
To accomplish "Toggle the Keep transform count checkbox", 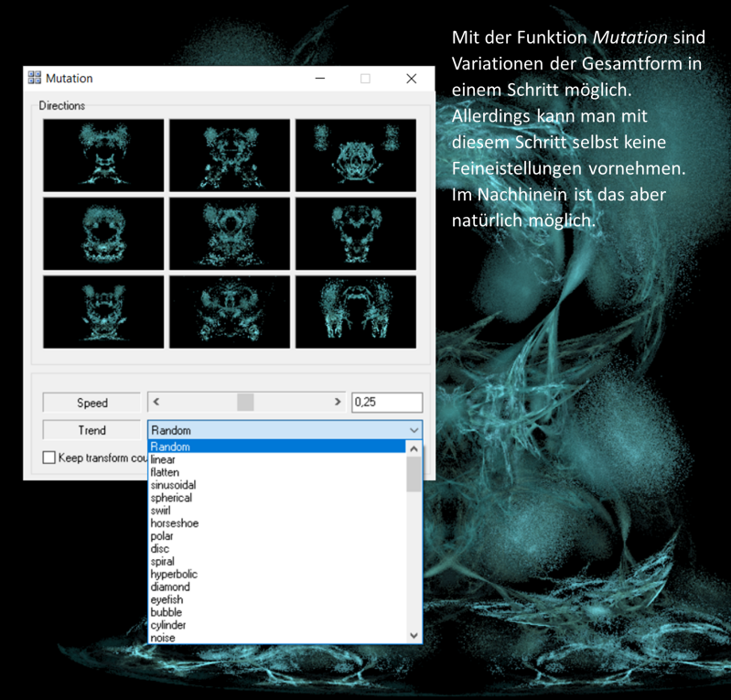I will tap(49, 458).
